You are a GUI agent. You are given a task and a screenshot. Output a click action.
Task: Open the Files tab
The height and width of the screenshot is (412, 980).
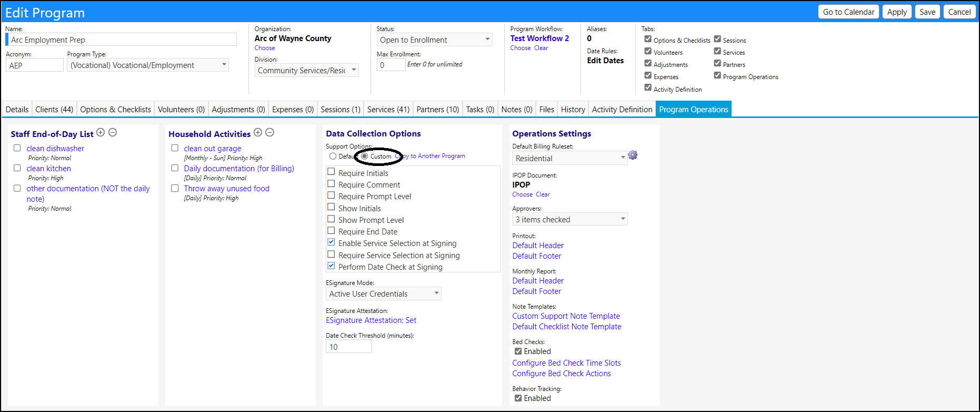[547, 109]
